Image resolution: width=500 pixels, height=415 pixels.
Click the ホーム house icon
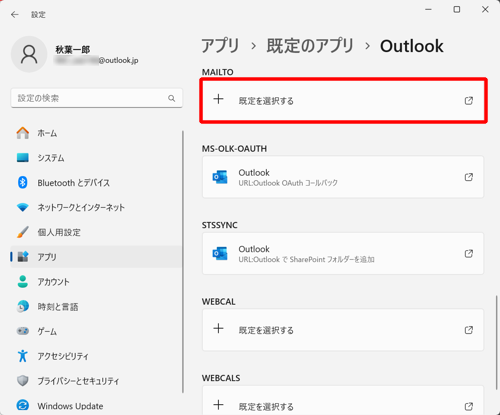pos(23,133)
